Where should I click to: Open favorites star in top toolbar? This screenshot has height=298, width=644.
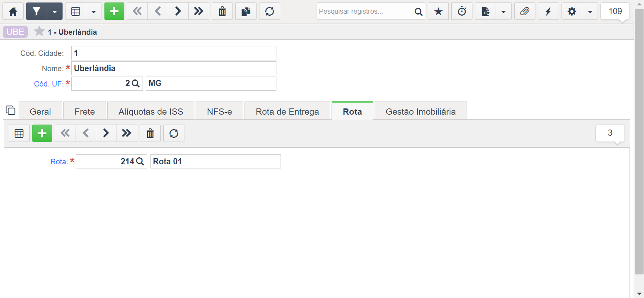pos(438,11)
